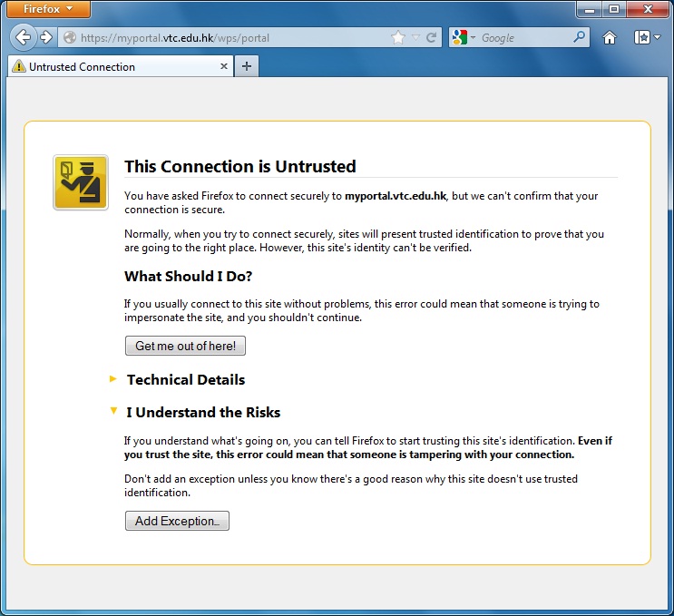Maximize the Firefox window
Image resolution: width=674 pixels, height=616 pixels.
coord(614,9)
